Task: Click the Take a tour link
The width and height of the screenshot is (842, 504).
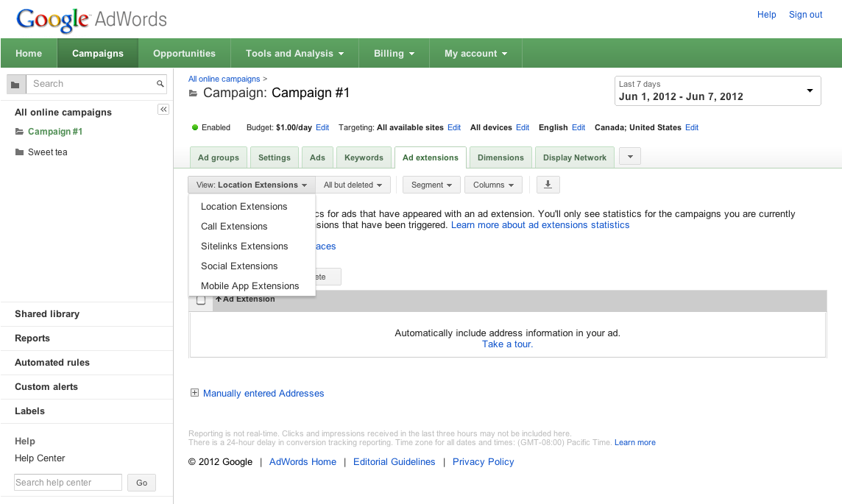Action: 507,344
